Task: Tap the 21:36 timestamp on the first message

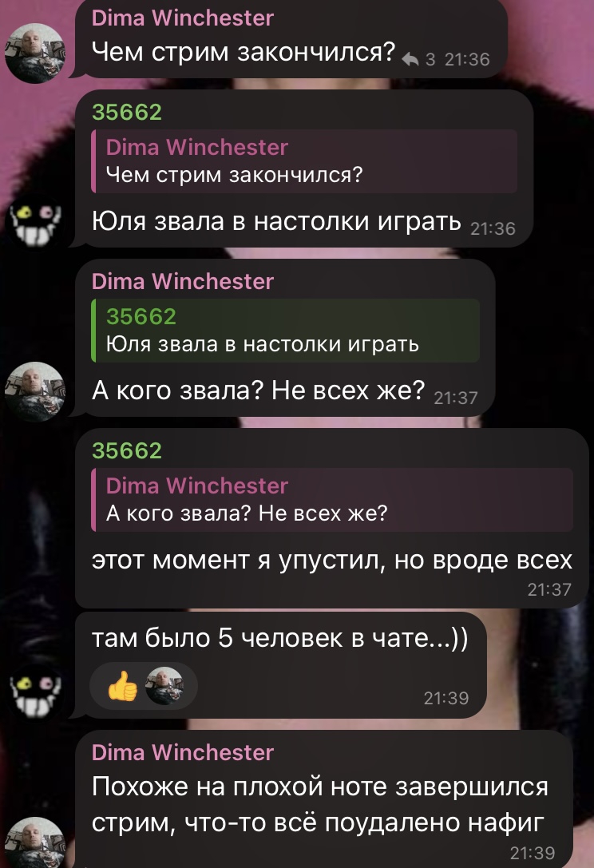Action: [x=467, y=59]
